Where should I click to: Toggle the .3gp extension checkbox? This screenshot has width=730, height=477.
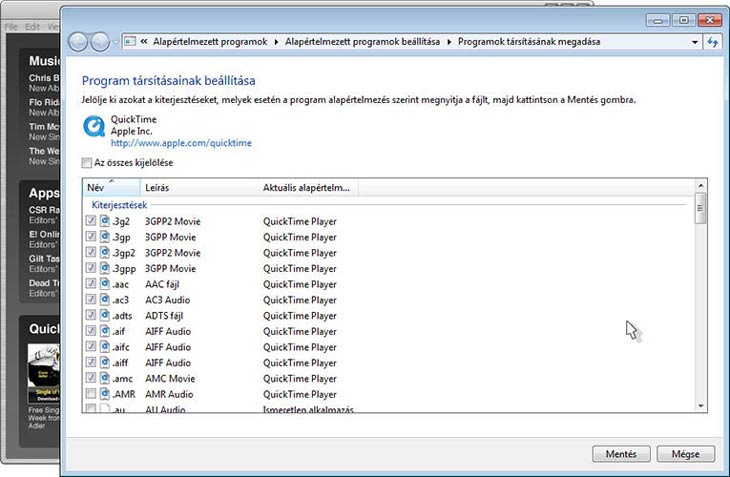coord(91,237)
